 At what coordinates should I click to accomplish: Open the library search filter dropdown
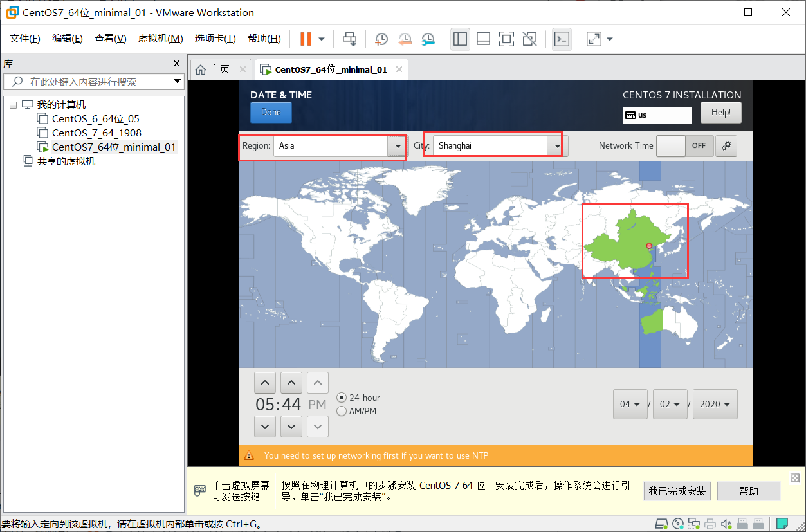click(178, 82)
